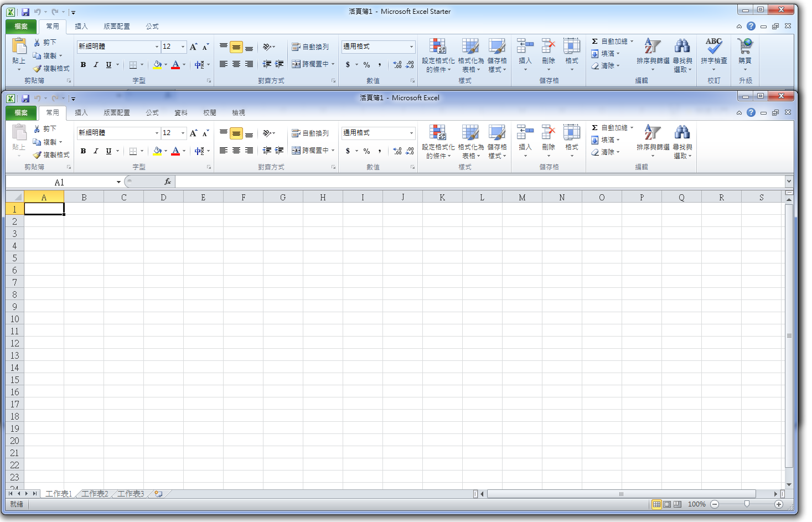Image resolution: width=812 pixels, height=522 pixels.
Task: Open 插入 (Insert) tab in front Excel window
Action: pyautogui.click(x=81, y=113)
